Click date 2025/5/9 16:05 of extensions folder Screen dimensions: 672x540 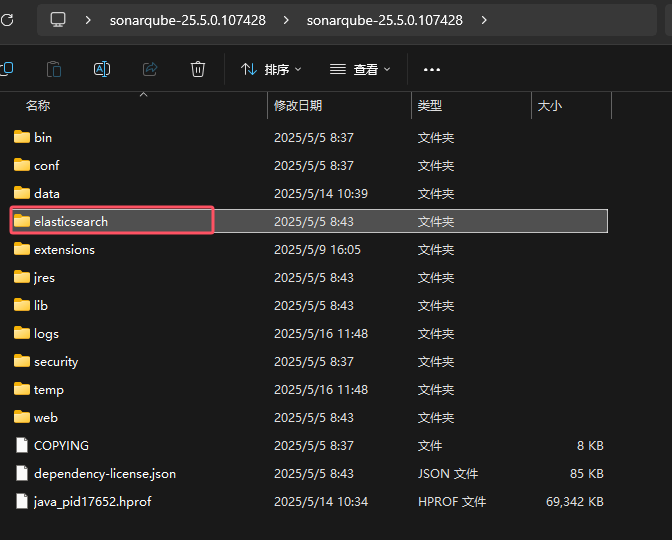click(317, 249)
